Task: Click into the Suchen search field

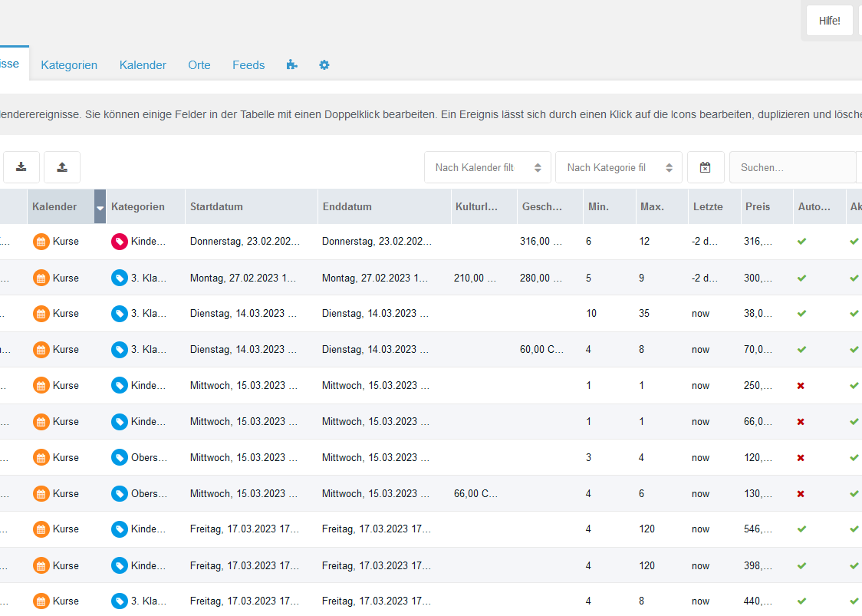Action: 793,167
